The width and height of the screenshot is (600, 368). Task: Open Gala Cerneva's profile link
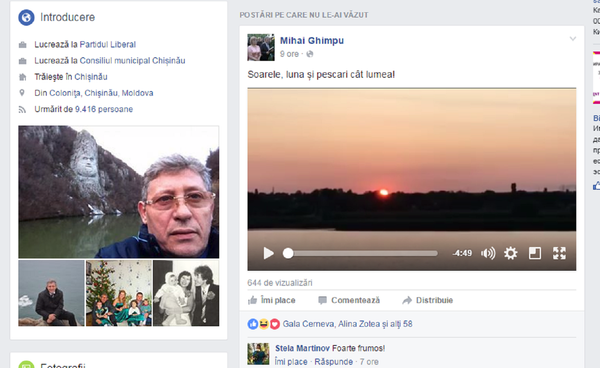point(308,324)
